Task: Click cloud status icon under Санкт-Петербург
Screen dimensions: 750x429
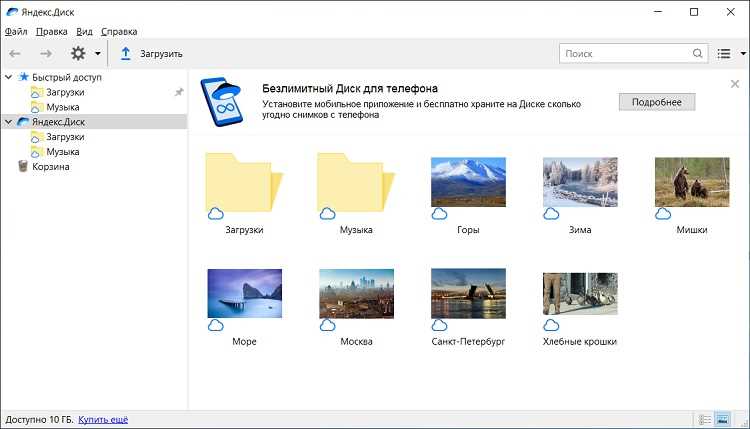Action: click(x=440, y=326)
